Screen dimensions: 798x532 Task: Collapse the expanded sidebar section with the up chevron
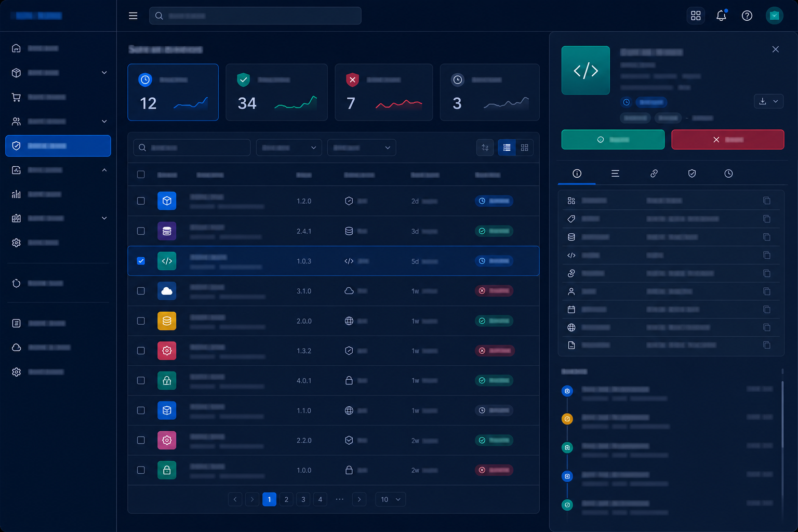pos(104,170)
